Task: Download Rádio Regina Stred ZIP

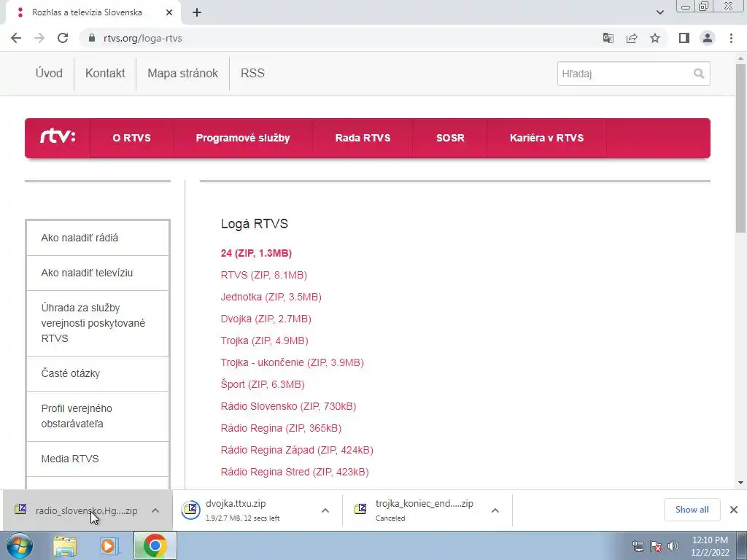Action: pyautogui.click(x=295, y=472)
